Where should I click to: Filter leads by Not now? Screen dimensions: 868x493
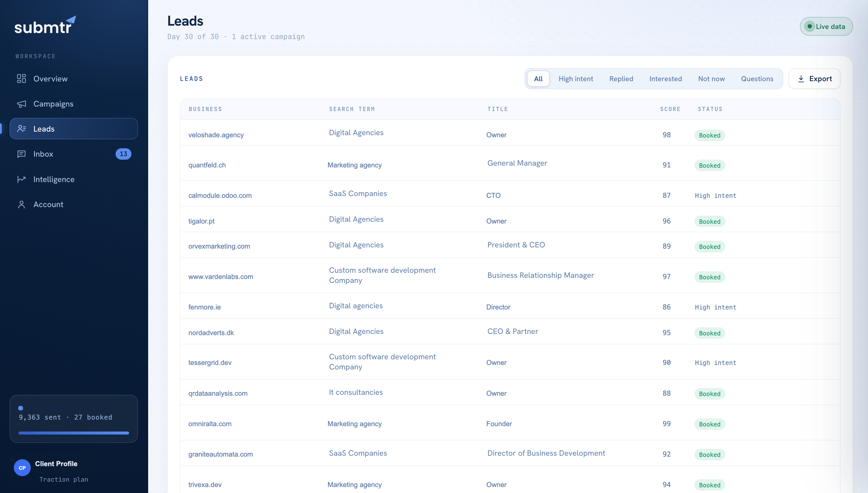pos(711,79)
